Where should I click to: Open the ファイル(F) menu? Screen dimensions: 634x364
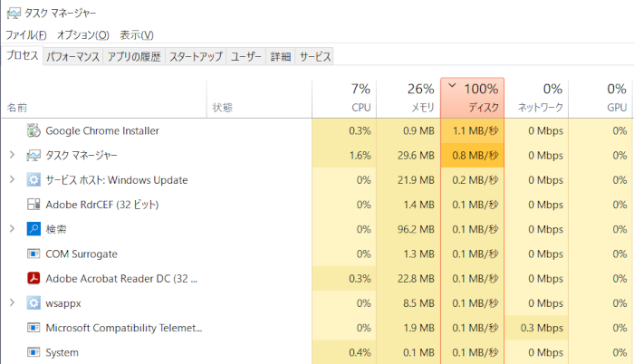coord(26,35)
